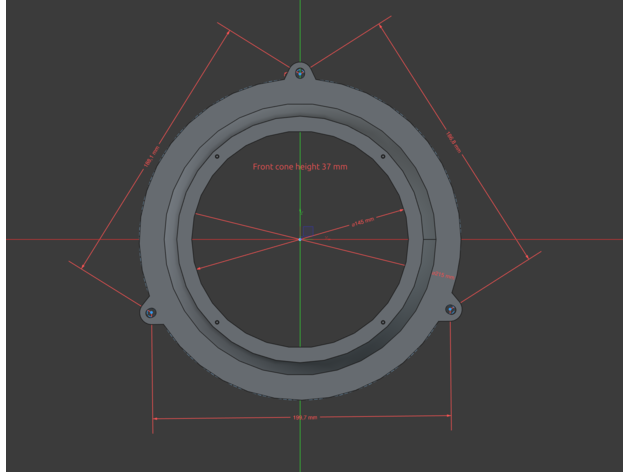The height and width of the screenshot is (472, 628).
Task: Select the upper-right small hole on inner ring
Action: pos(383,156)
